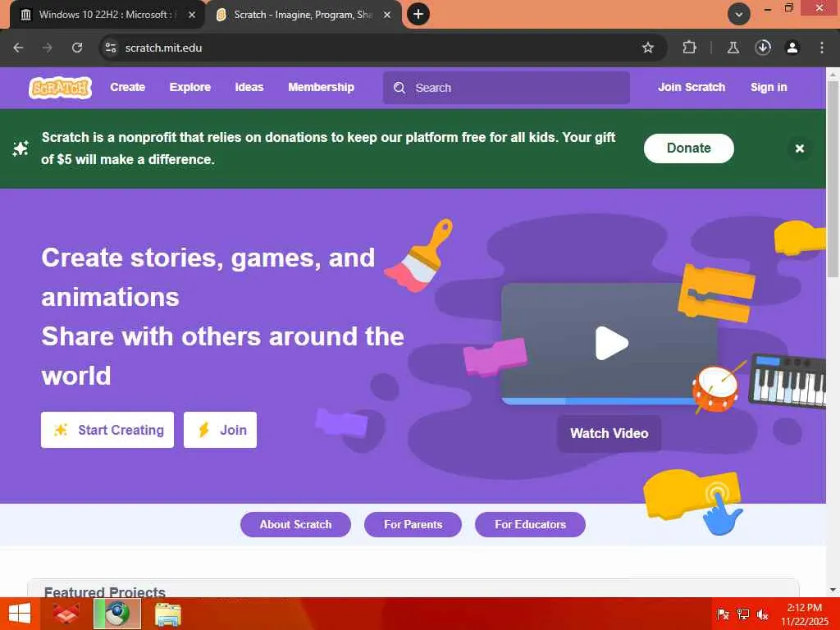Click the scrollbar down arrow
This screenshot has height=630, width=840.
833,590
